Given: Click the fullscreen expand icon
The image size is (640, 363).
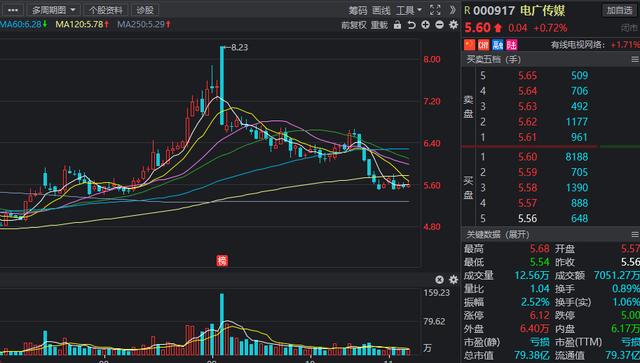Looking at the screenshot, I should [435, 10].
